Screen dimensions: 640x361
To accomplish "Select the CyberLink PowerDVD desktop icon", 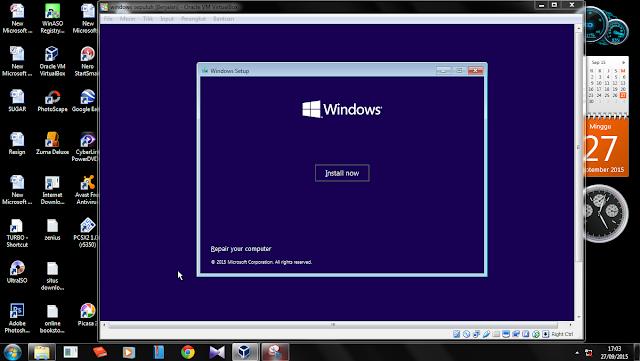I will (x=86, y=147).
